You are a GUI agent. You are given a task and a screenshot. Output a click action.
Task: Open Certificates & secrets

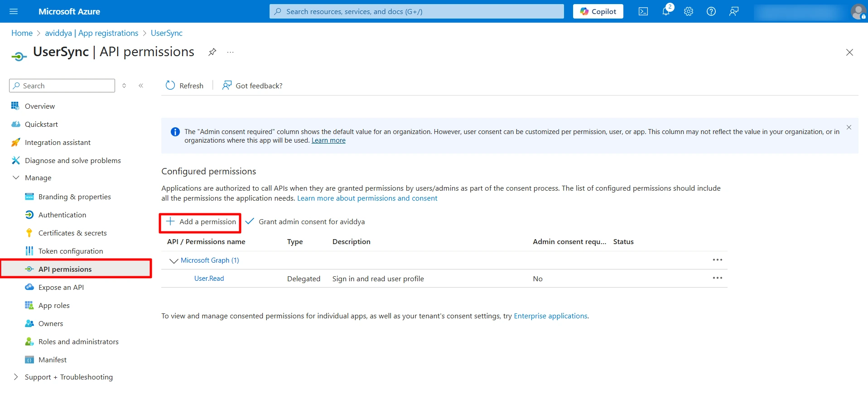click(72, 233)
